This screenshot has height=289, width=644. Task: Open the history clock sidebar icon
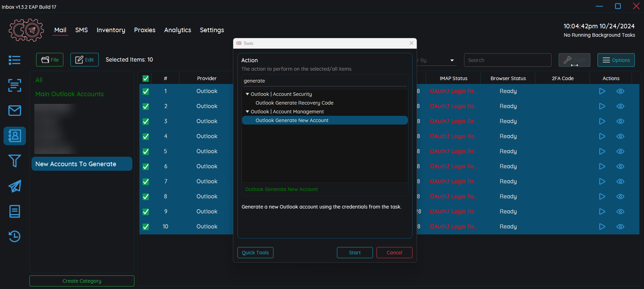pyautogui.click(x=14, y=237)
